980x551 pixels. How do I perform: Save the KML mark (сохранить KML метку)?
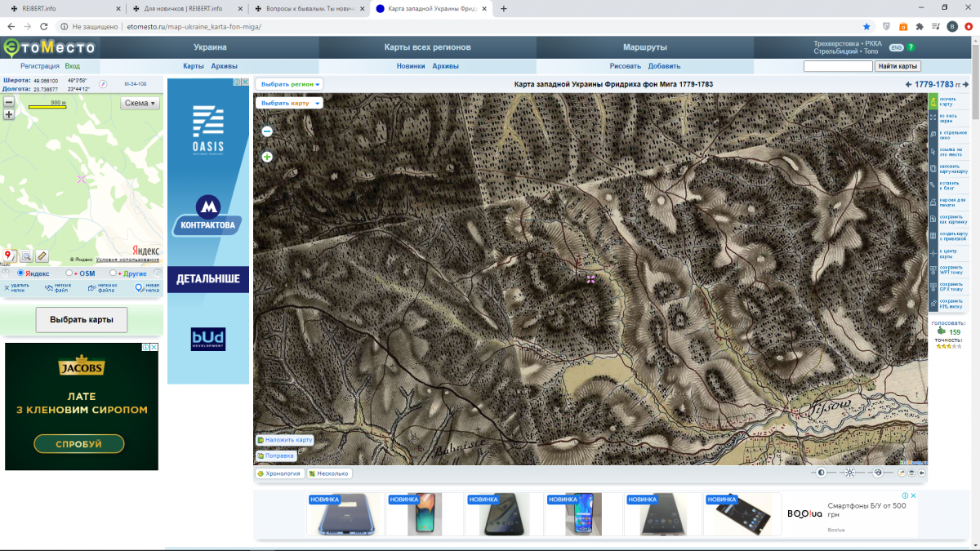tap(933, 304)
